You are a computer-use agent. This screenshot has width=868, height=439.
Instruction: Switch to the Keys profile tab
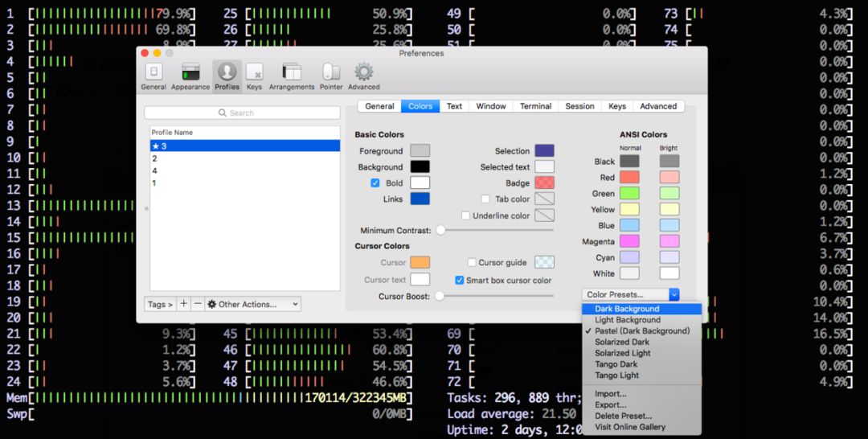[617, 106]
